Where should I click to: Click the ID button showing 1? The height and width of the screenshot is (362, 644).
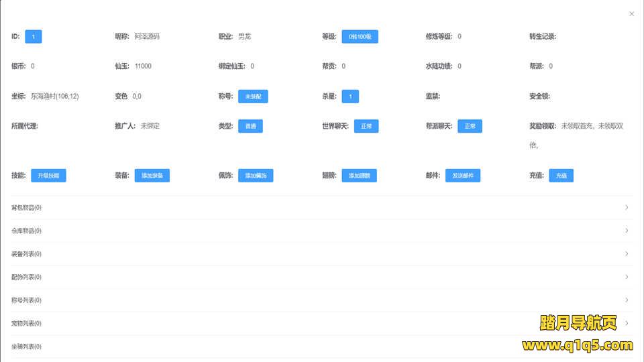[x=34, y=37]
